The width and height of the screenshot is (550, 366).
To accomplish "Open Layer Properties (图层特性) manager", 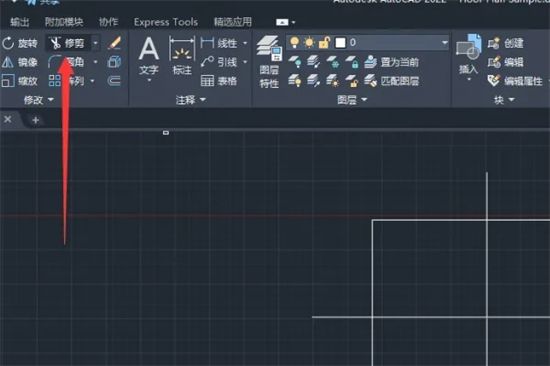I will (269, 62).
